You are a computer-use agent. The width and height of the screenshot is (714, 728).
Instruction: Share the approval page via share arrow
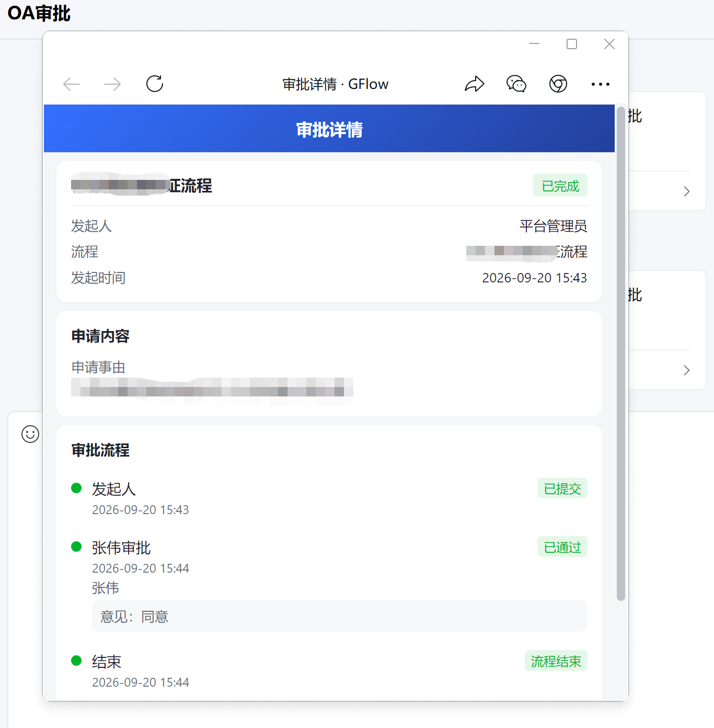tap(475, 84)
